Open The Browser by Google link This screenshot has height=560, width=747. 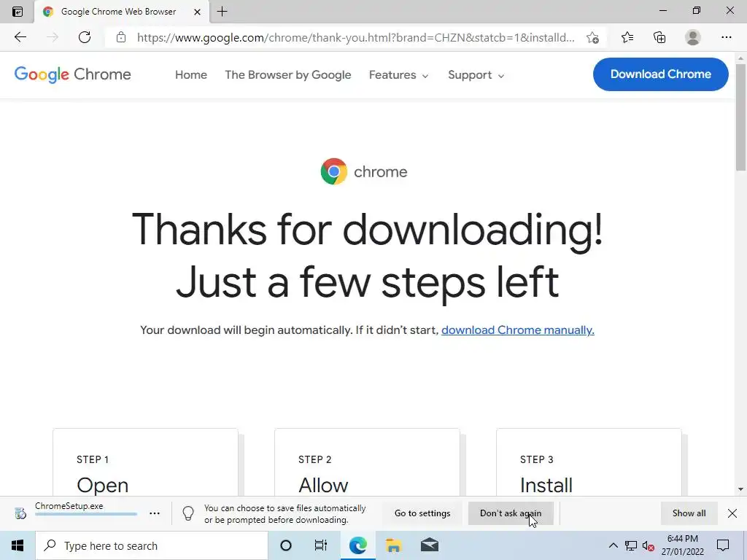288,75
